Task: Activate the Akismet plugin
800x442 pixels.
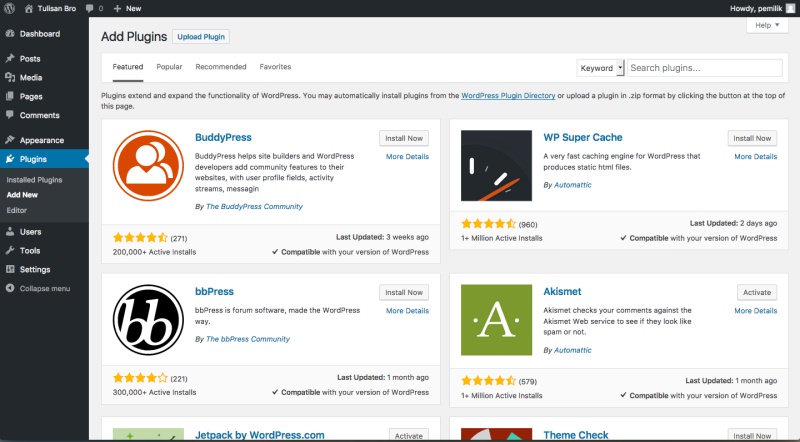Action: point(757,292)
